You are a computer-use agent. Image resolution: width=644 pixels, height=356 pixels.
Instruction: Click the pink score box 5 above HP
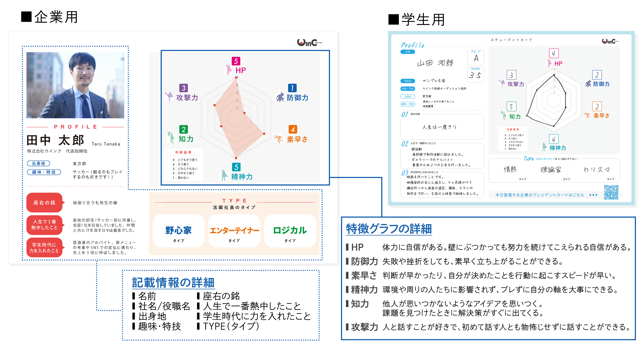(x=236, y=61)
